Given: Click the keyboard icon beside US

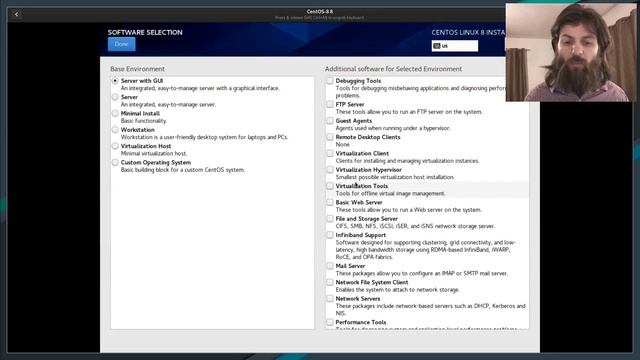Looking at the screenshot, I should (x=437, y=46).
